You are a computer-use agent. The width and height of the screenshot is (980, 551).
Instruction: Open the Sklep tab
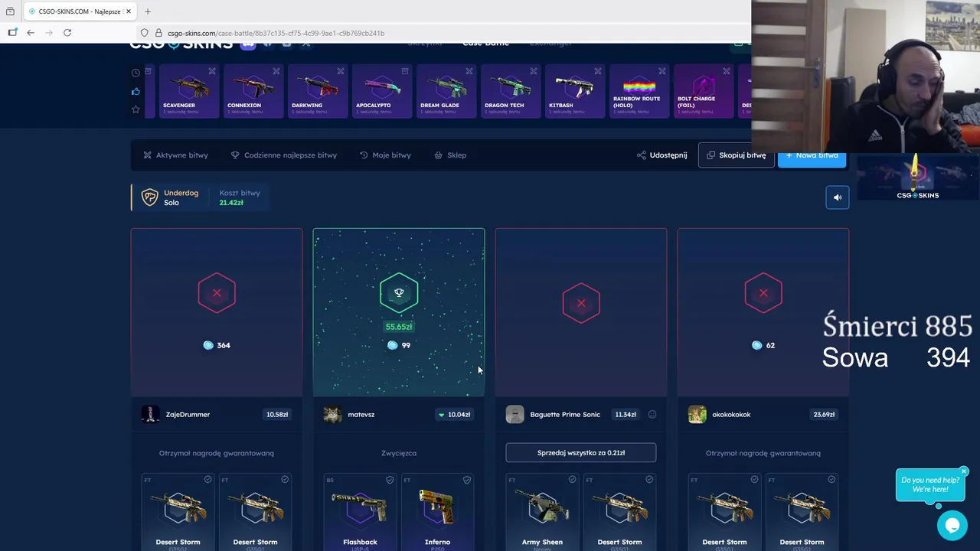(x=450, y=155)
